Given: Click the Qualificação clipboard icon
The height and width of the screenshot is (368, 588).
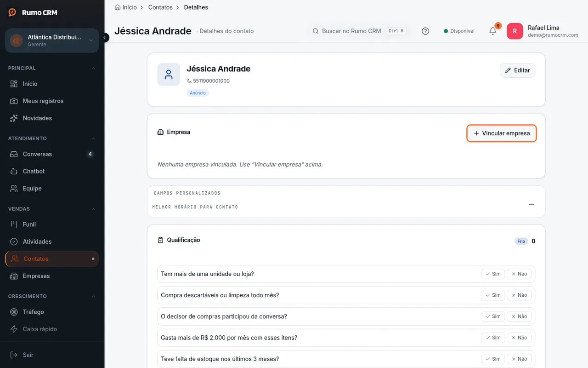Looking at the screenshot, I should 160,240.
